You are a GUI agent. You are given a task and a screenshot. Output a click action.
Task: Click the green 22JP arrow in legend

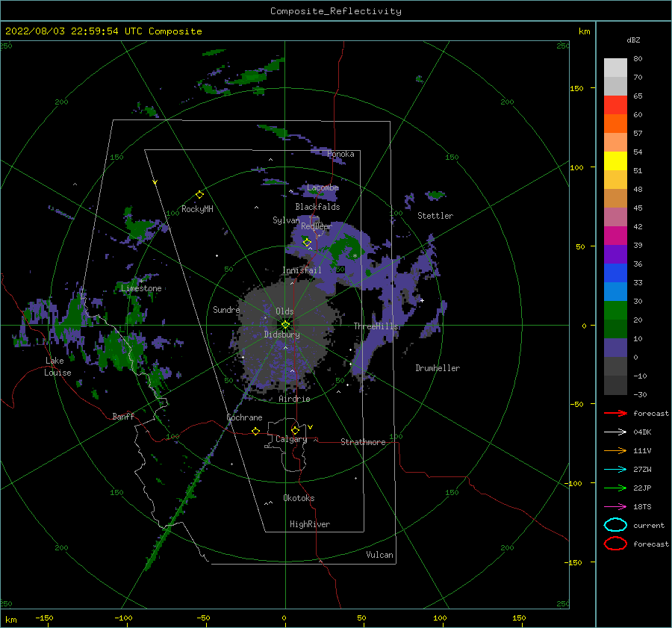tap(615, 488)
